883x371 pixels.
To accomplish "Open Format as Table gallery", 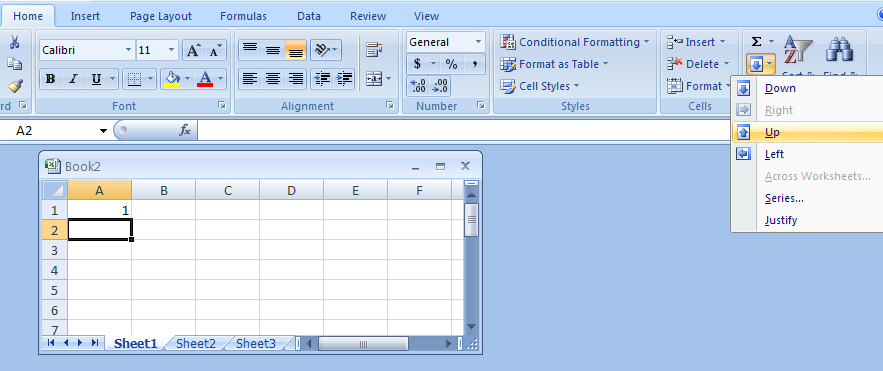I will click(x=555, y=64).
